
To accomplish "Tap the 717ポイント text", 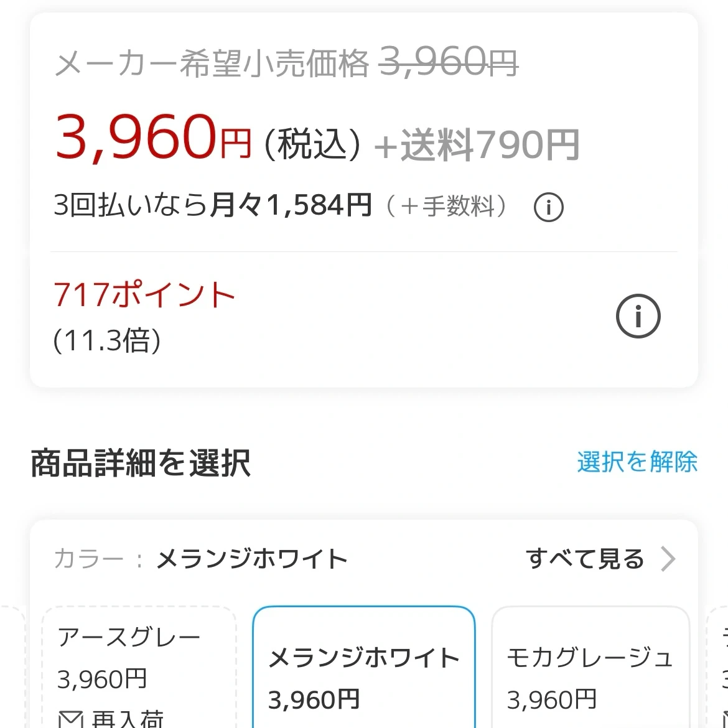I will pos(144,294).
